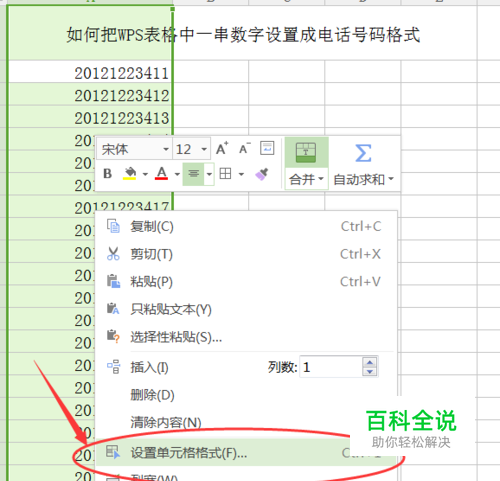Apply the yellow fill color bucket

(130, 174)
